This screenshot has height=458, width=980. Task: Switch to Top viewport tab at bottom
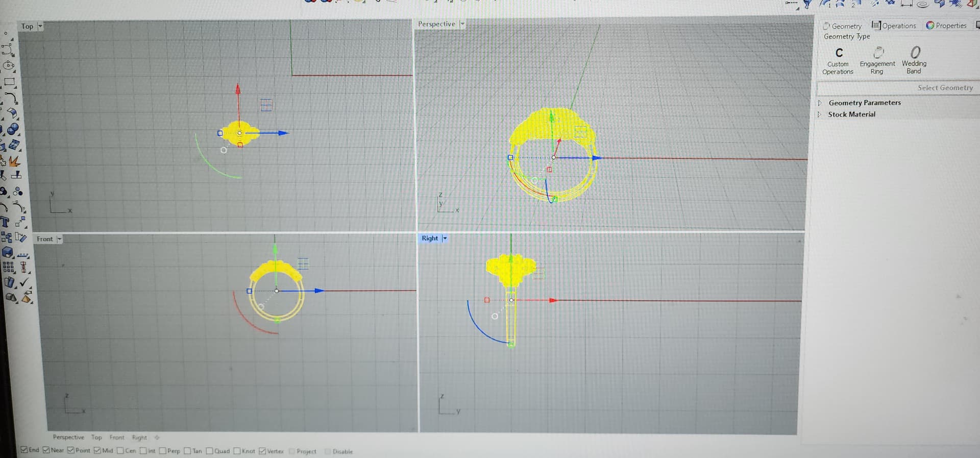coord(96,437)
